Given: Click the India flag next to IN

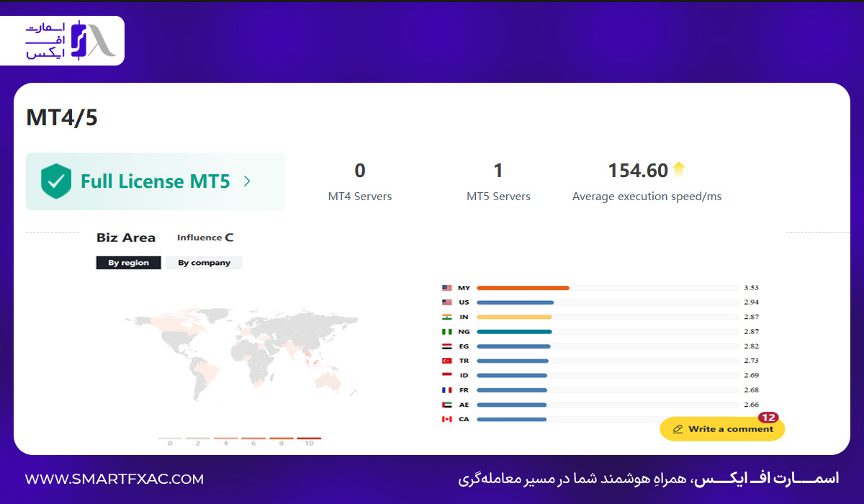Looking at the screenshot, I should pyautogui.click(x=447, y=317).
